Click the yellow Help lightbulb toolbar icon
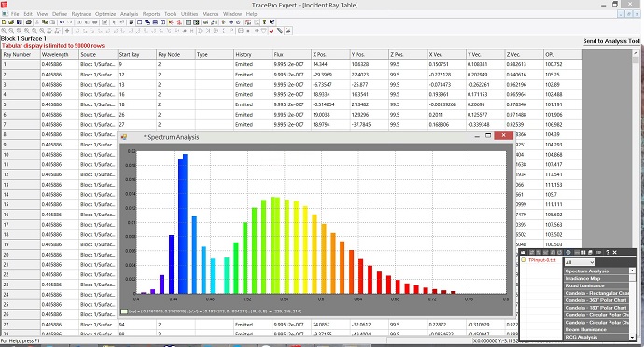Image resolution: width=644 pixels, height=347 pixels. tap(264, 22)
